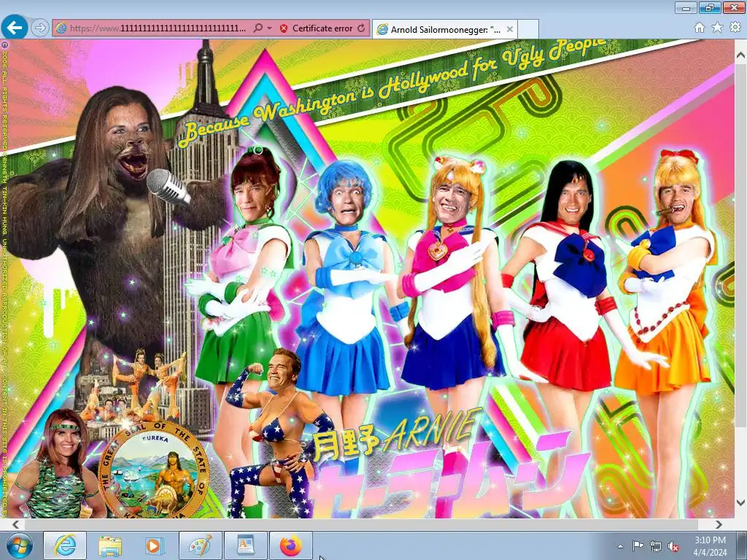The height and width of the screenshot is (560, 747).
Task: Click the California state seal image
Action: point(154,470)
